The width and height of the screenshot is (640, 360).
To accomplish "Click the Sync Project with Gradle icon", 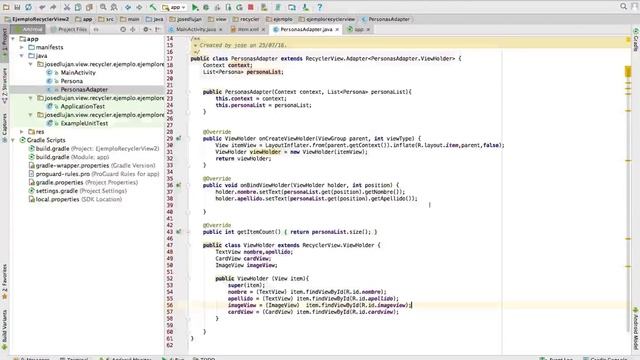I will point(278,7).
